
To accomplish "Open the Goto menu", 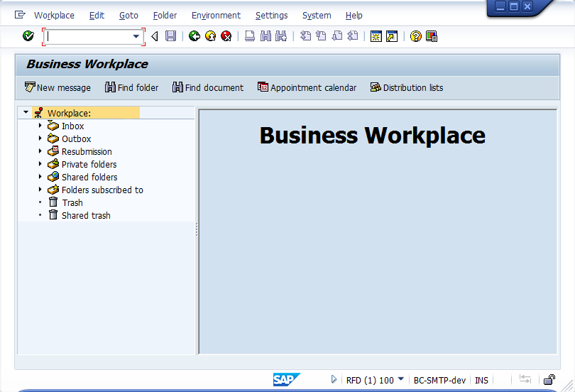I will click(128, 15).
